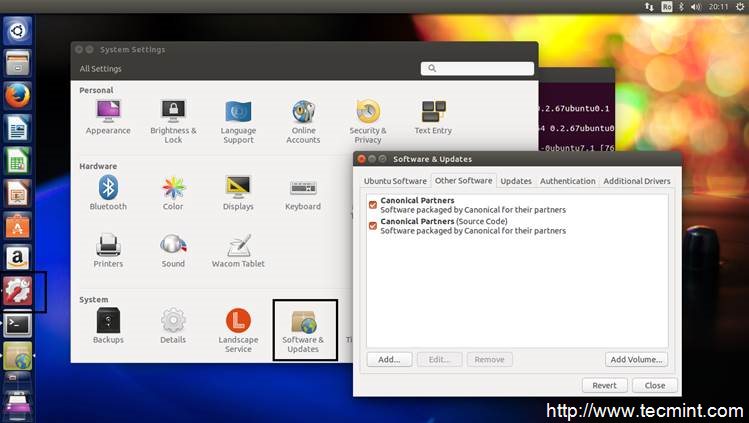Click Software & Updates launcher icon
Image resolution: width=749 pixels, height=423 pixels.
tap(18, 356)
